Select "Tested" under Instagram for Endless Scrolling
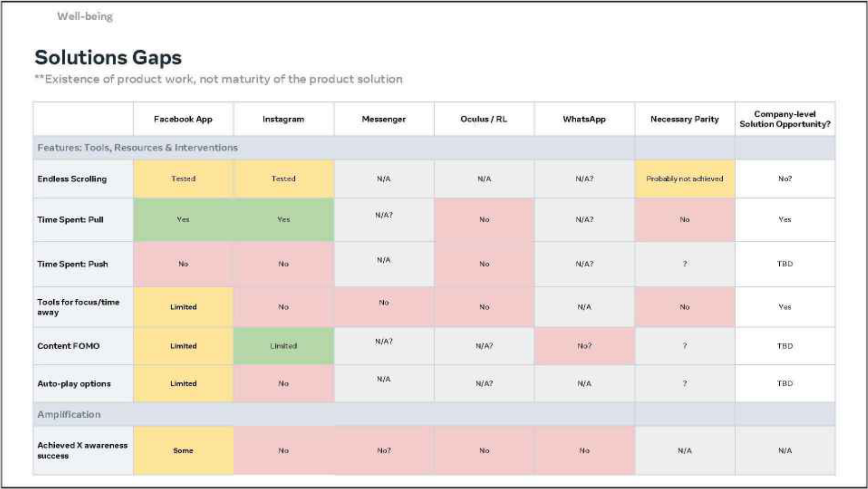868x489 pixels. tap(283, 179)
